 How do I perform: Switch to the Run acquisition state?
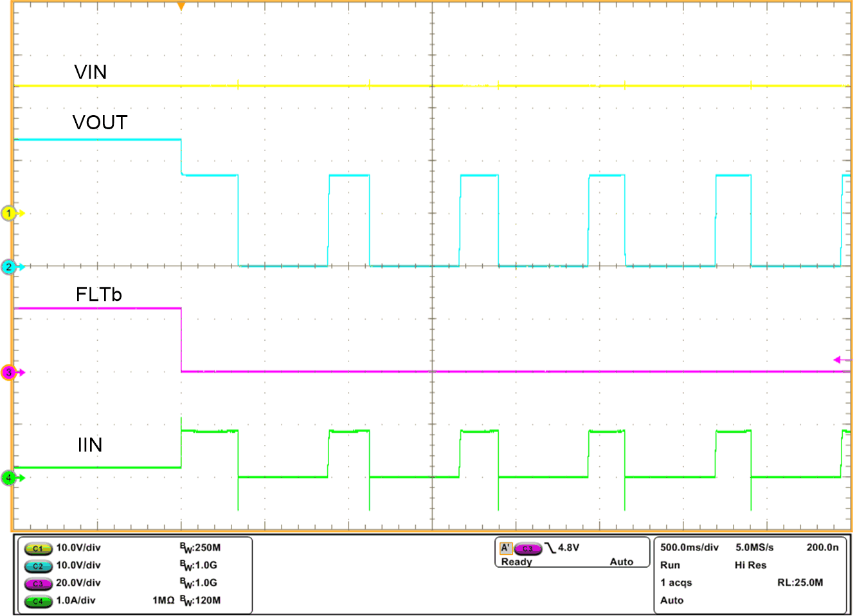pos(669,566)
